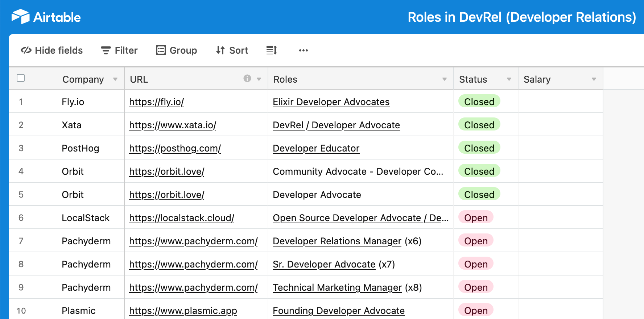The image size is (644, 319).
Task: Open the Technical Marketing Manager role link
Action: (337, 287)
